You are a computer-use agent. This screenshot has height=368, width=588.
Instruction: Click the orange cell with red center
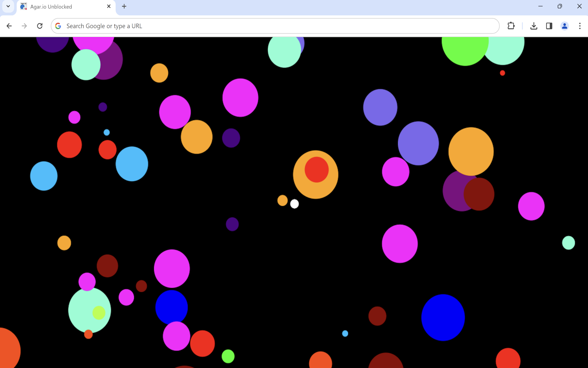pyautogui.click(x=316, y=174)
